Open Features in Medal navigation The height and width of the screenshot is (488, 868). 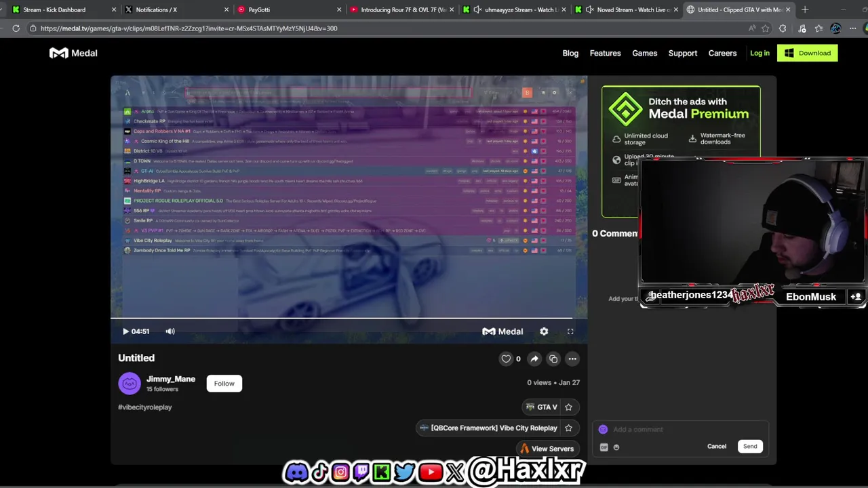[x=605, y=53]
